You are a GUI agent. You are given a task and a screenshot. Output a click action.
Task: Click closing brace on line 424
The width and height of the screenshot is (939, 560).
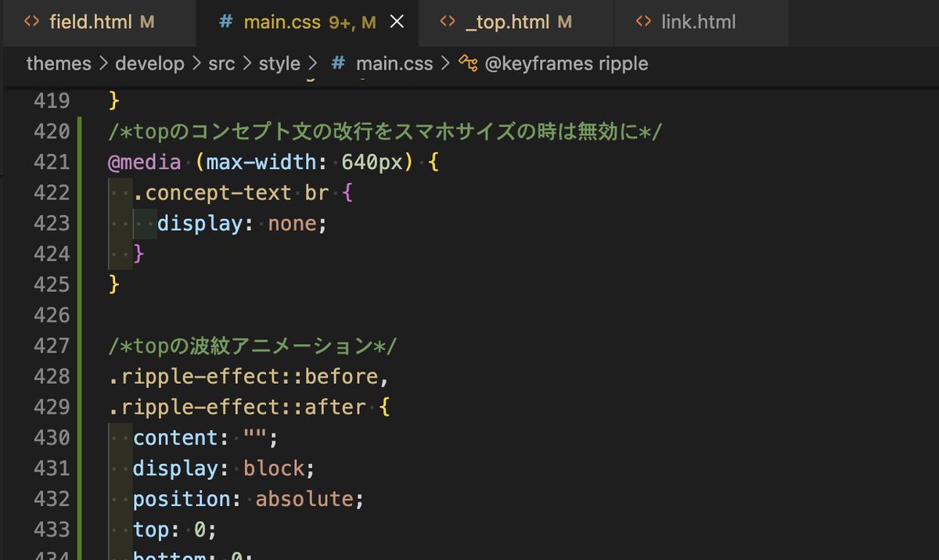pos(139,254)
